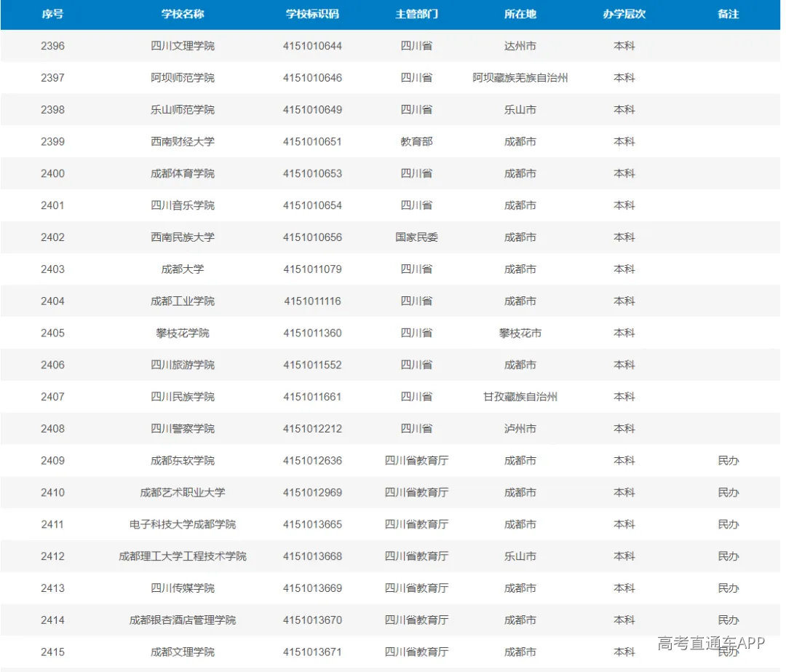Select school name 成都艺术职业大学
The image size is (786, 672).
click(x=183, y=492)
